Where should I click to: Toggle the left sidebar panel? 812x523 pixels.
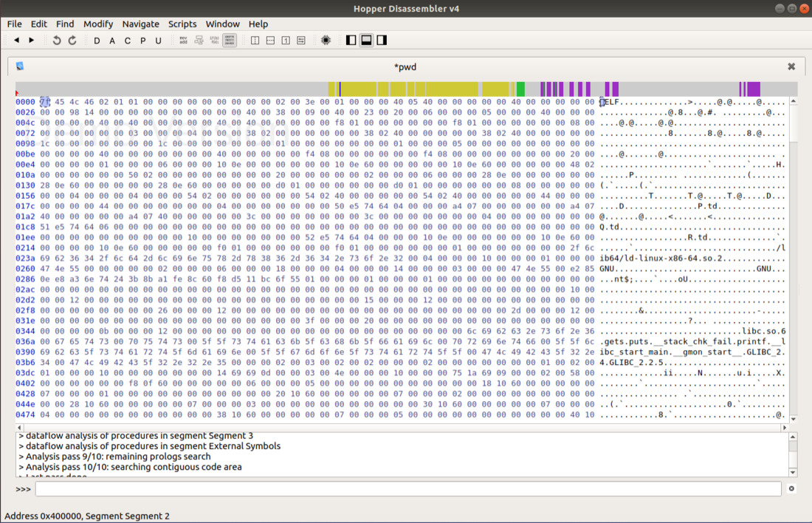[351, 40]
